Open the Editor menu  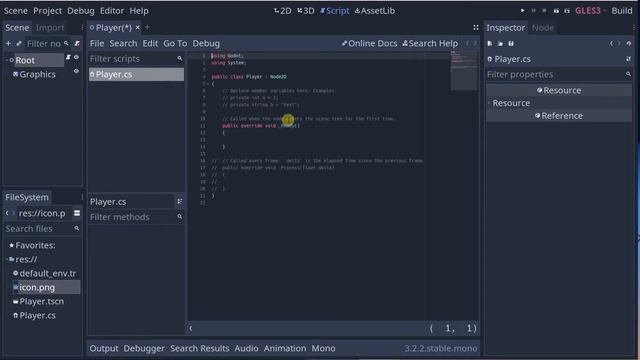(x=112, y=11)
